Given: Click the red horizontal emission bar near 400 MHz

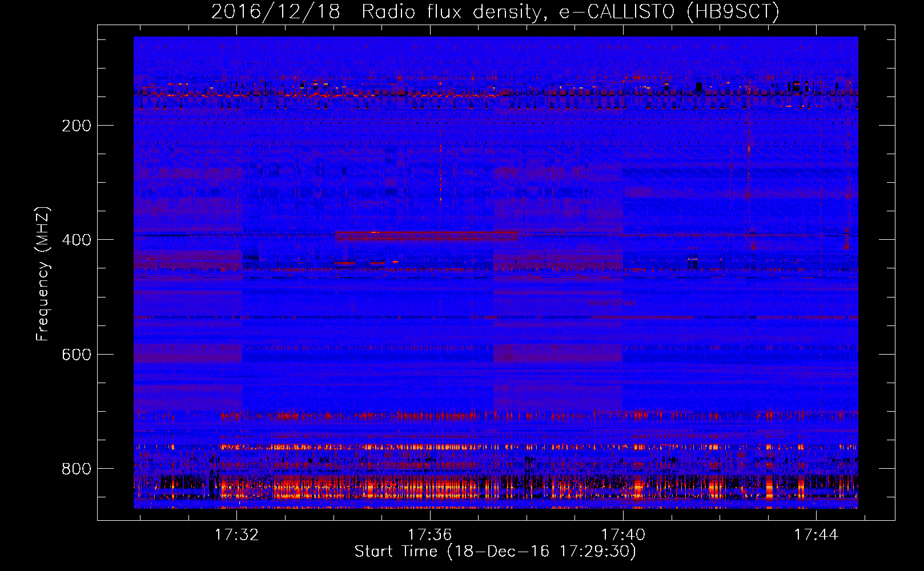Looking at the screenshot, I should [x=427, y=236].
